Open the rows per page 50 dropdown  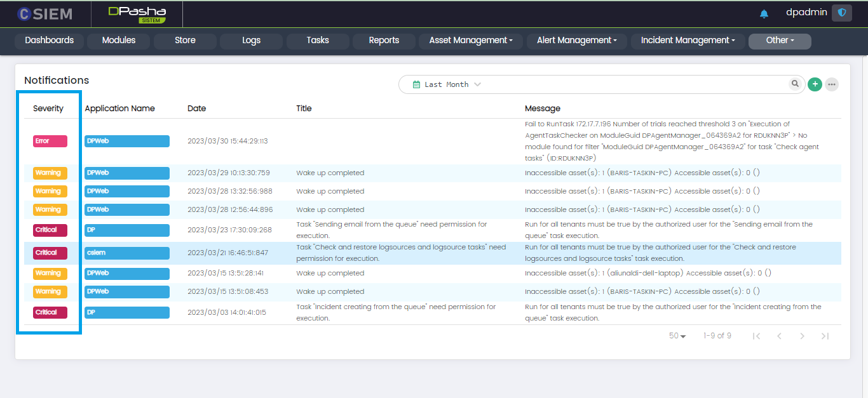point(677,336)
